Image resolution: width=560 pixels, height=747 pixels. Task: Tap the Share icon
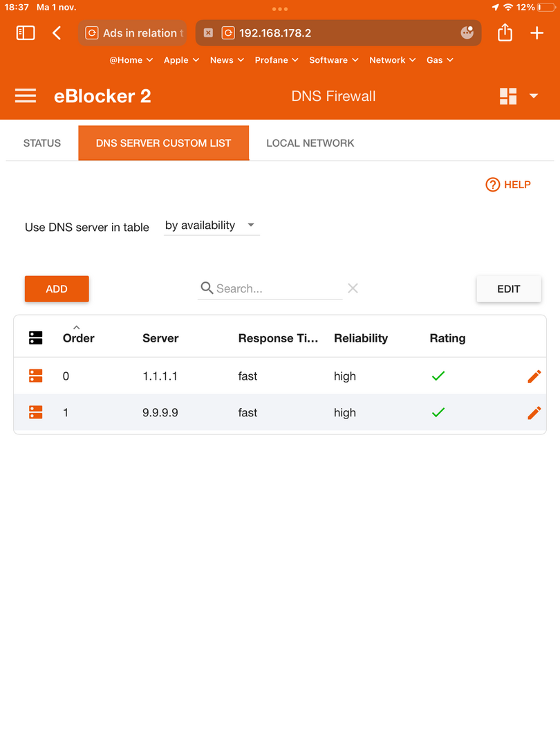coord(505,33)
